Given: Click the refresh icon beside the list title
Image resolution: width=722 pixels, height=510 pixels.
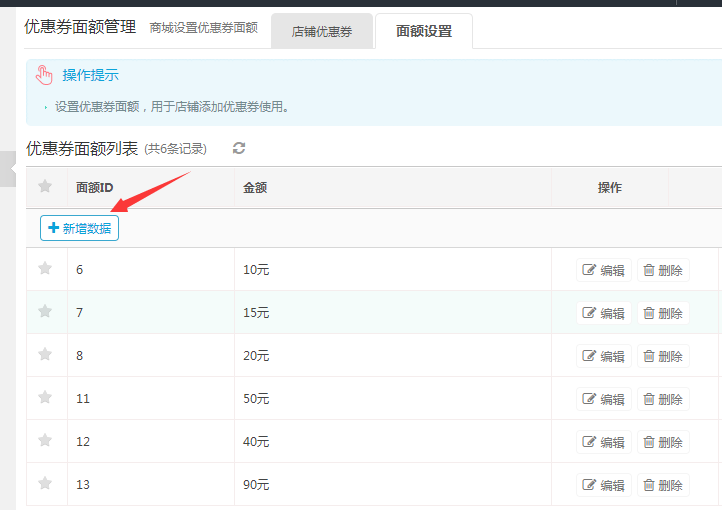Looking at the screenshot, I should click(239, 149).
